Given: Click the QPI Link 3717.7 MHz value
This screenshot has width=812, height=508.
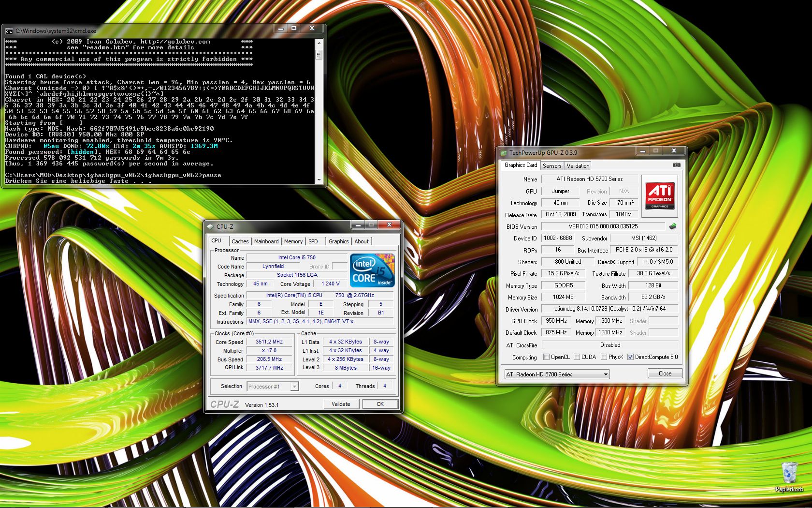Looking at the screenshot, I should click(x=269, y=368).
